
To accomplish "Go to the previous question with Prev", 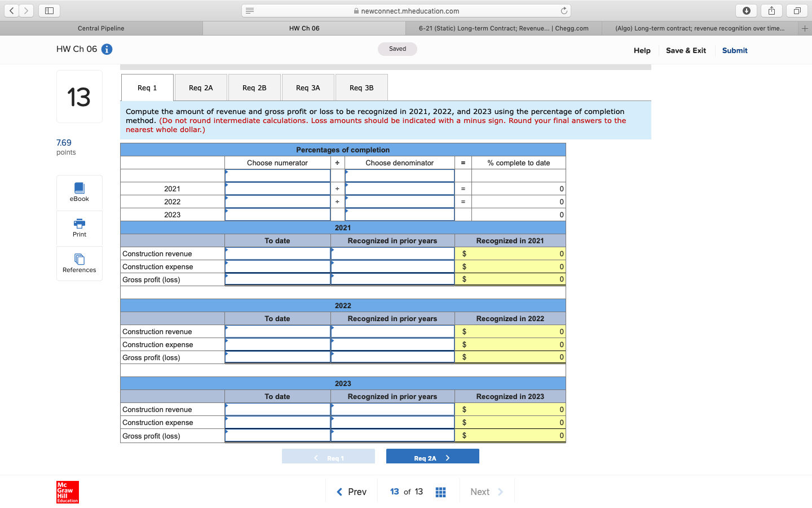I will pos(351,492).
